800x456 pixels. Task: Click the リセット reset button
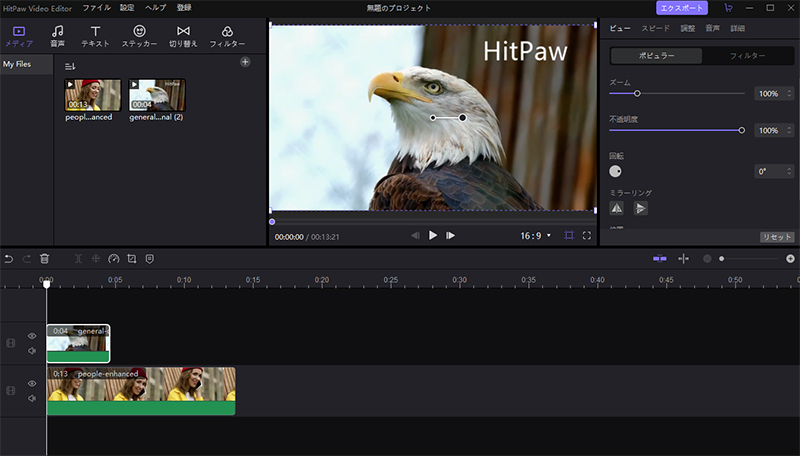(777, 237)
